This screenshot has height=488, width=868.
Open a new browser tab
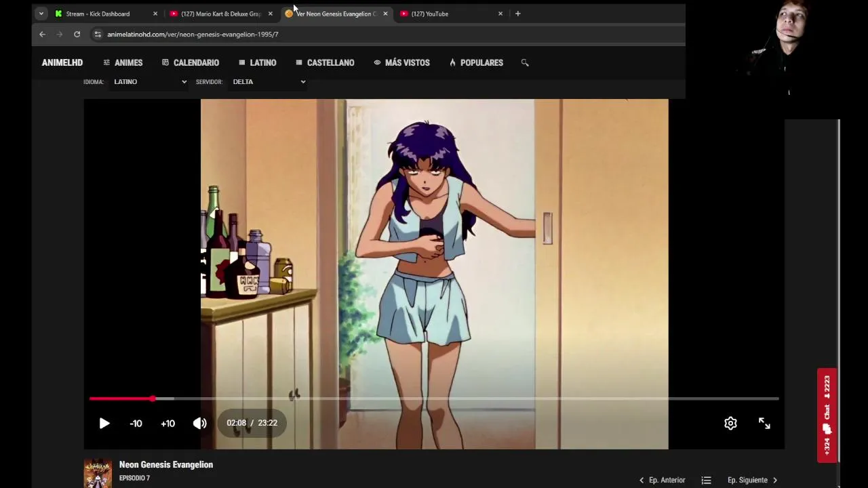click(x=518, y=14)
